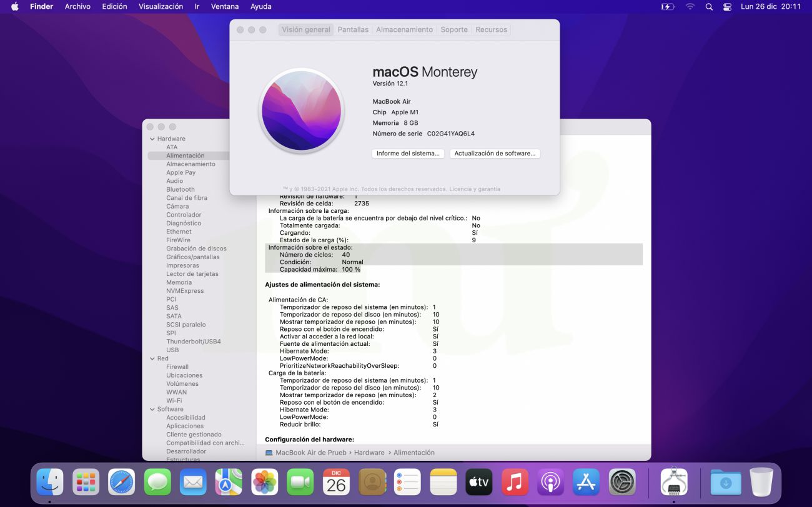Open System Preferences gear in dock
This screenshot has height=507, width=812.
click(623, 482)
